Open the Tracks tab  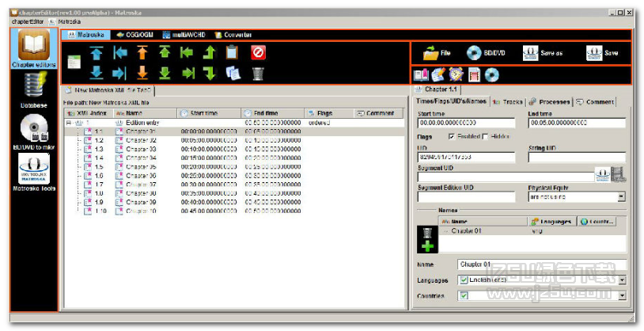tap(508, 101)
